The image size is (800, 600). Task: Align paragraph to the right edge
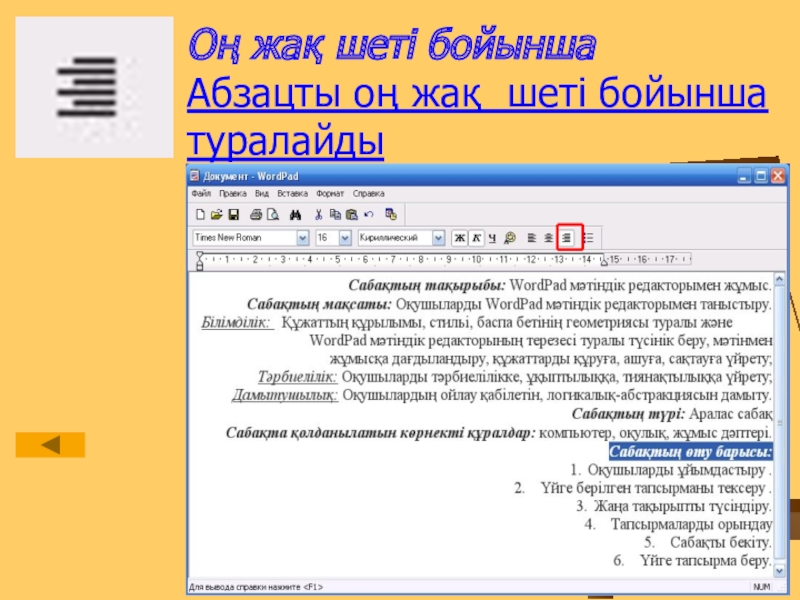(567, 238)
